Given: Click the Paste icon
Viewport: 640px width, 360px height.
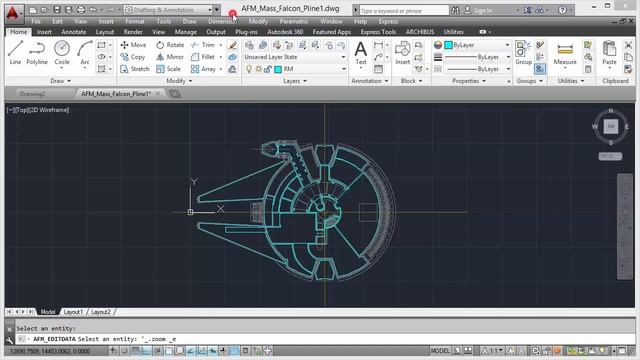Looking at the screenshot, I should tap(609, 52).
